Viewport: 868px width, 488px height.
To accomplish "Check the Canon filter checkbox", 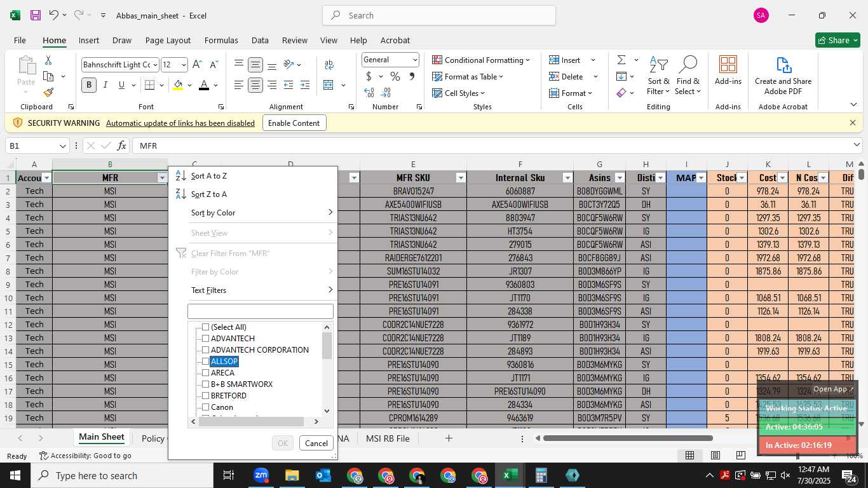I will [x=205, y=407].
